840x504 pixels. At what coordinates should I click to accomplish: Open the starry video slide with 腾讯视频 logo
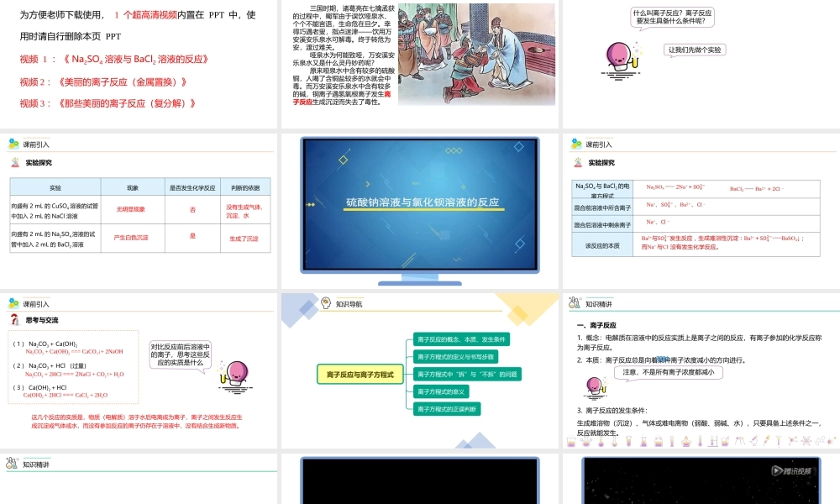click(x=701, y=480)
